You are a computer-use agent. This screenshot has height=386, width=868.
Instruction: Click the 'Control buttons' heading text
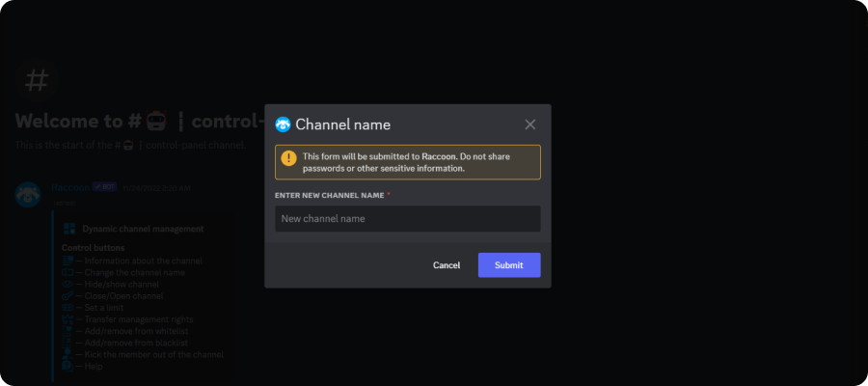coord(93,248)
